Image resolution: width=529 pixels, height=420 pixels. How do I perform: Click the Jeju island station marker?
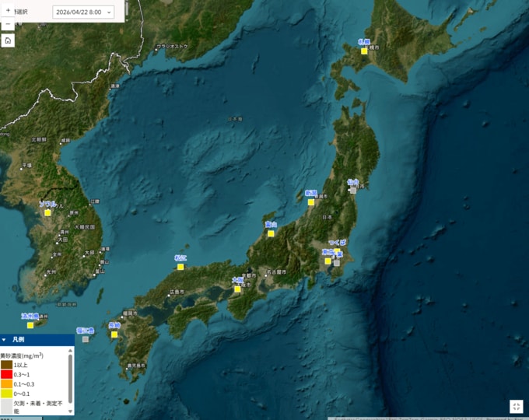(30, 325)
